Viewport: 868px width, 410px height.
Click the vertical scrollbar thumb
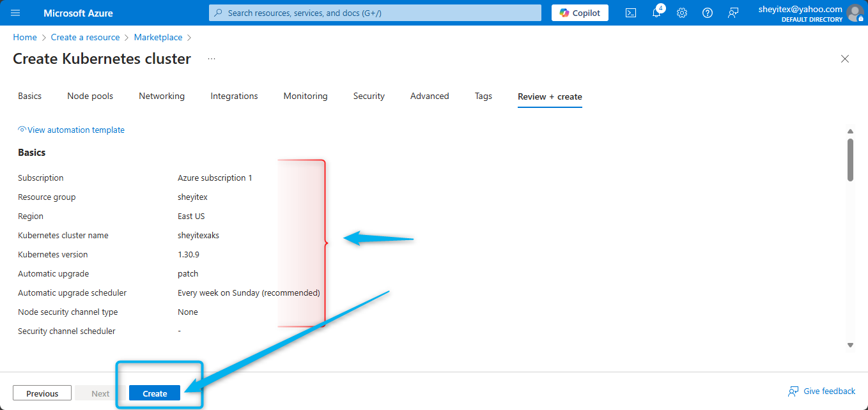tap(850, 160)
